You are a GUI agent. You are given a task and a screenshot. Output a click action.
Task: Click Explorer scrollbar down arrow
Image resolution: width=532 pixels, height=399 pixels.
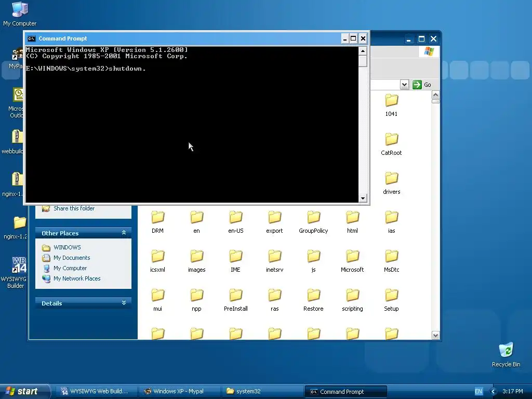(436, 335)
